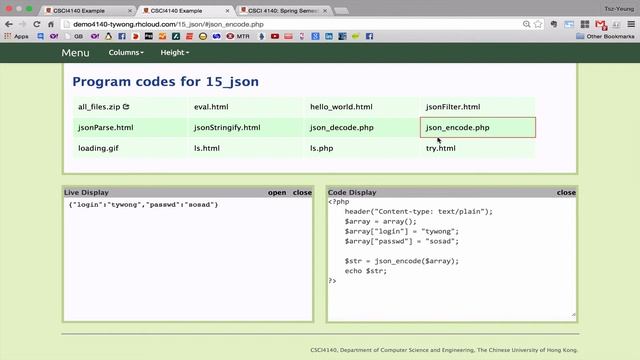The image size is (640, 360).
Task: Click the reload icon next to all_files.zip
Action: (x=126, y=107)
